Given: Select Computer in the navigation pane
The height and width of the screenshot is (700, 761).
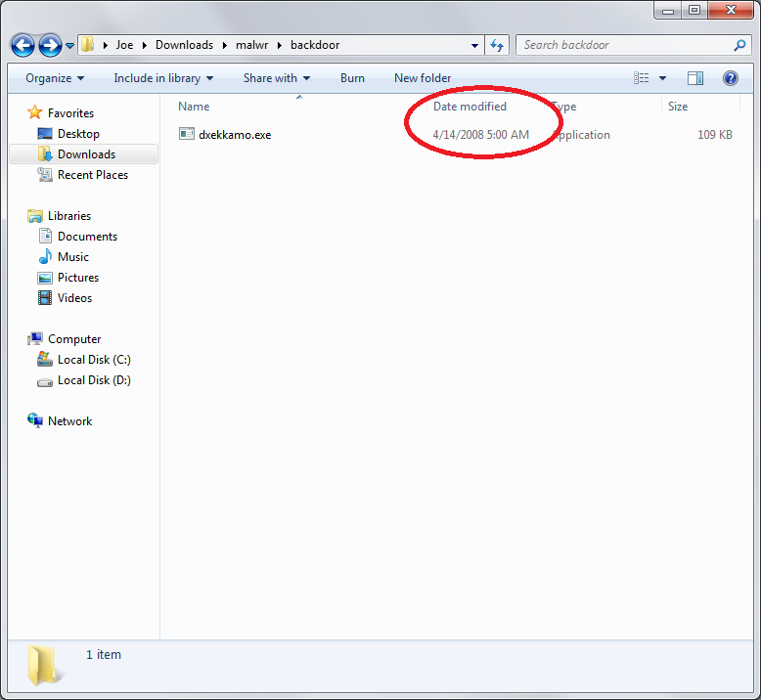Looking at the screenshot, I should 74,339.
